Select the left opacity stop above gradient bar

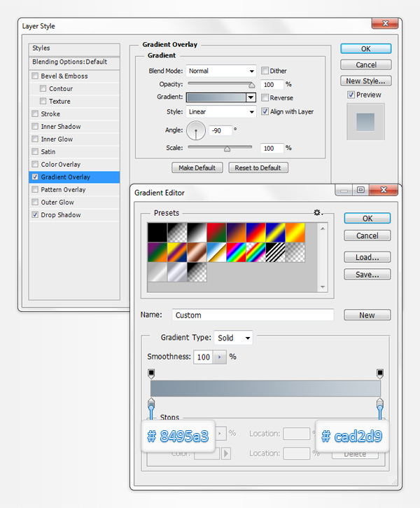pyautogui.click(x=151, y=373)
